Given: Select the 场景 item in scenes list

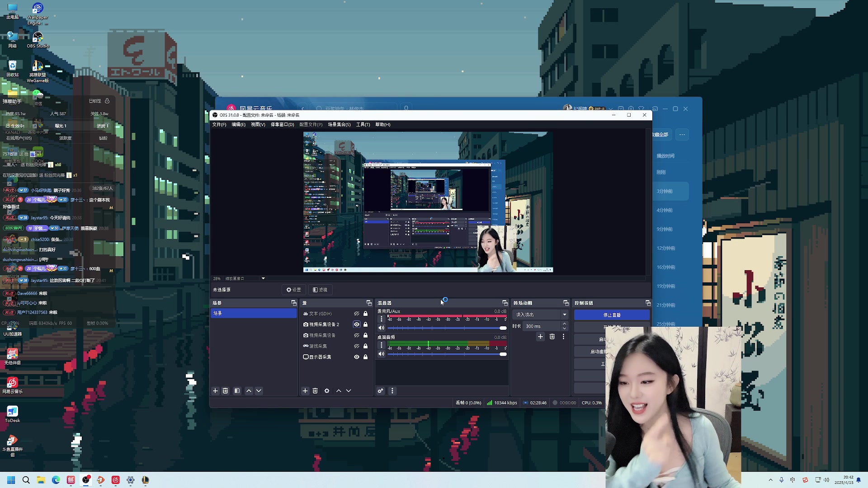Looking at the screenshot, I should (254, 313).
